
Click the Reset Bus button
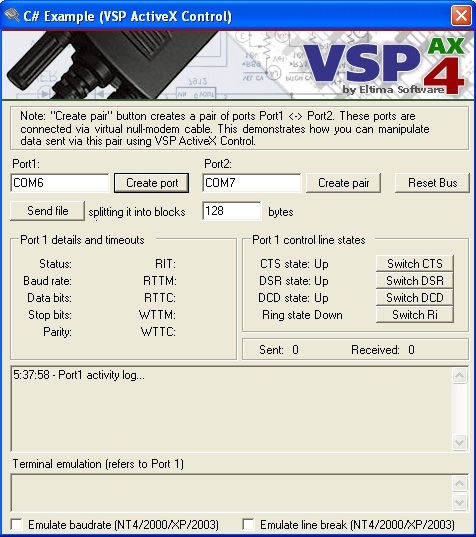point(433,183)
